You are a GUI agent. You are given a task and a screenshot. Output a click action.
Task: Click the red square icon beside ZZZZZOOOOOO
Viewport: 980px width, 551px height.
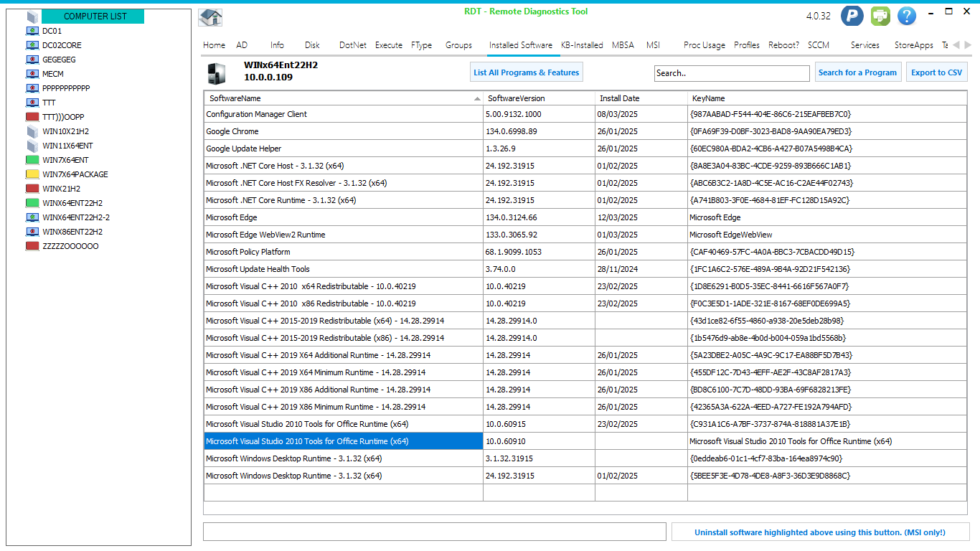[32, 246]
